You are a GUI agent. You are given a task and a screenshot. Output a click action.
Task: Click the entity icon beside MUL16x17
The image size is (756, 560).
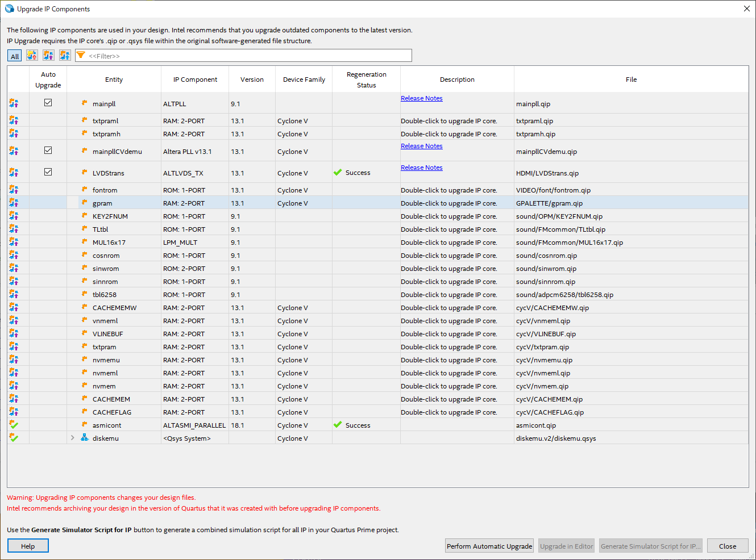coord(84,242)
